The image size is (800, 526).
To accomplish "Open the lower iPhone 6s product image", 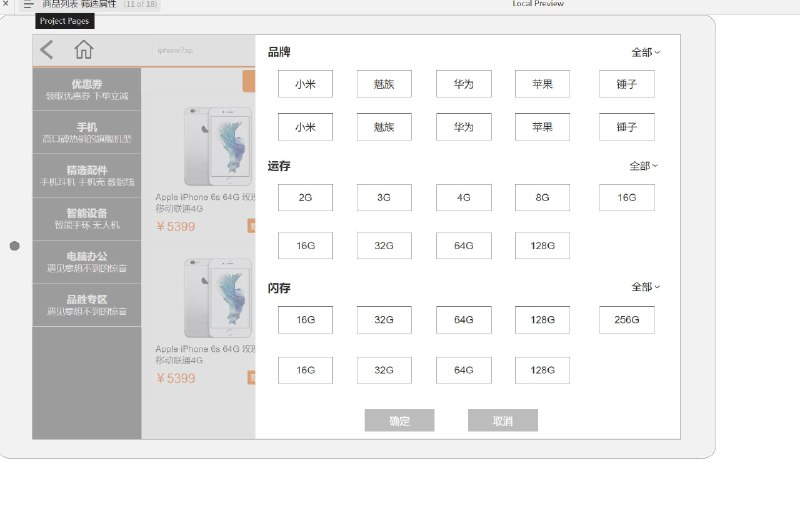I will pyautogui.click(x=218, y=298).
